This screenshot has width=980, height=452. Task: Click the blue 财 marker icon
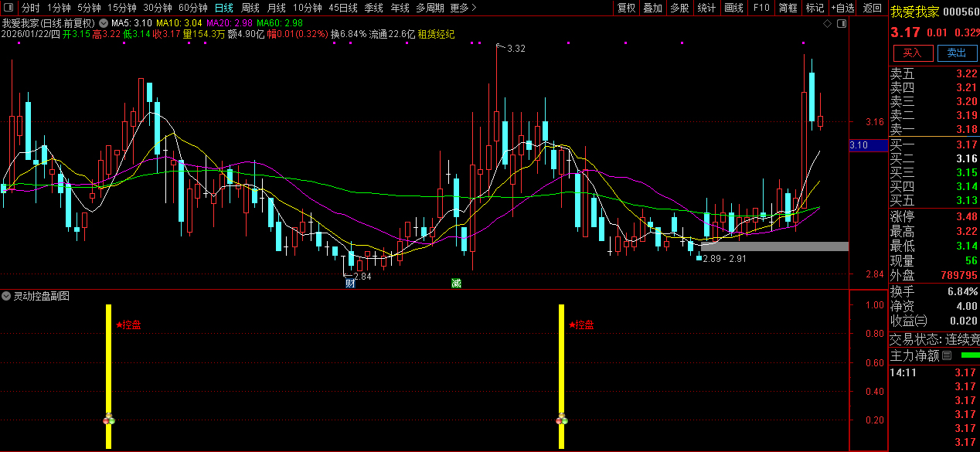(350, 284)
